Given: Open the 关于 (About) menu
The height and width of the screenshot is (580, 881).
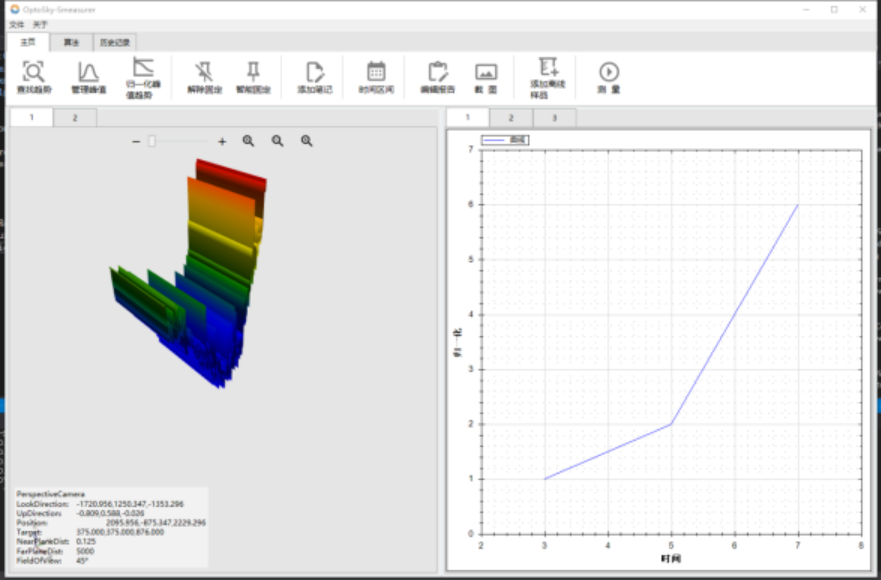Looking at the screenshot, I should pos(39,24).
